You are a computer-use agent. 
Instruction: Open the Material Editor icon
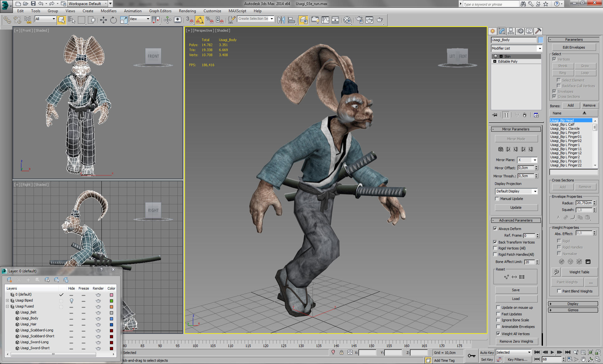(347, 20)
